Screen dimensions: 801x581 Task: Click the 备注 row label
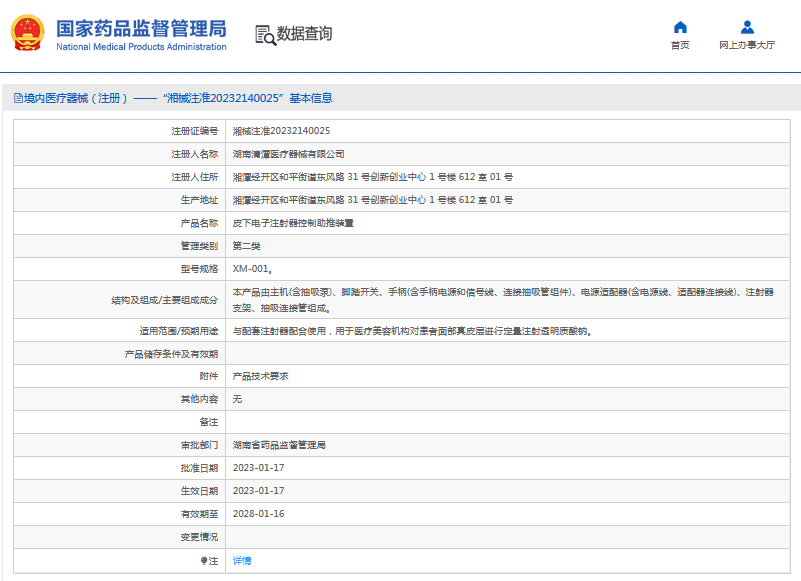(208, 423)
